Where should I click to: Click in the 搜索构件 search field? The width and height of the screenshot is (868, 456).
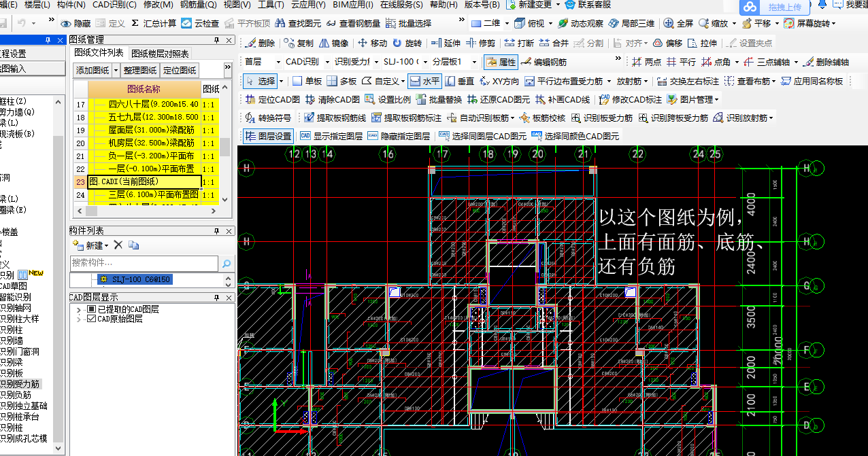(144, 263)
